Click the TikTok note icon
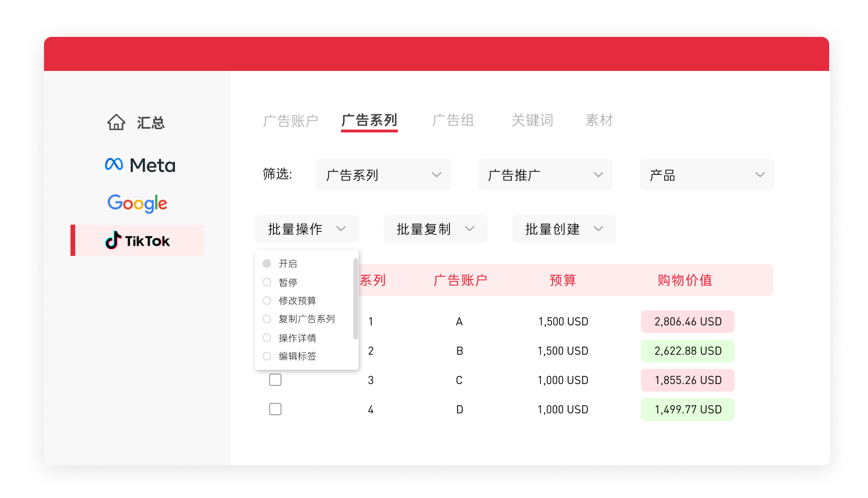868x498 pixels. (114, 240)
